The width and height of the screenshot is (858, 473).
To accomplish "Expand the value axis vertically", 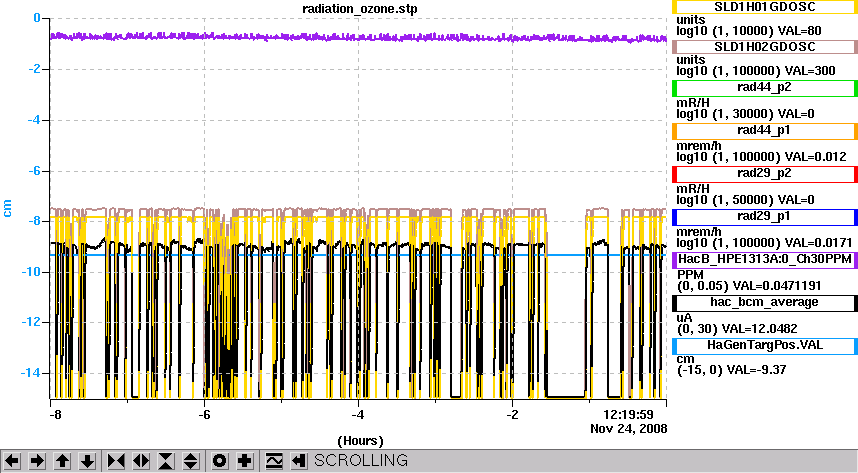I will click(x=191, y=461).
